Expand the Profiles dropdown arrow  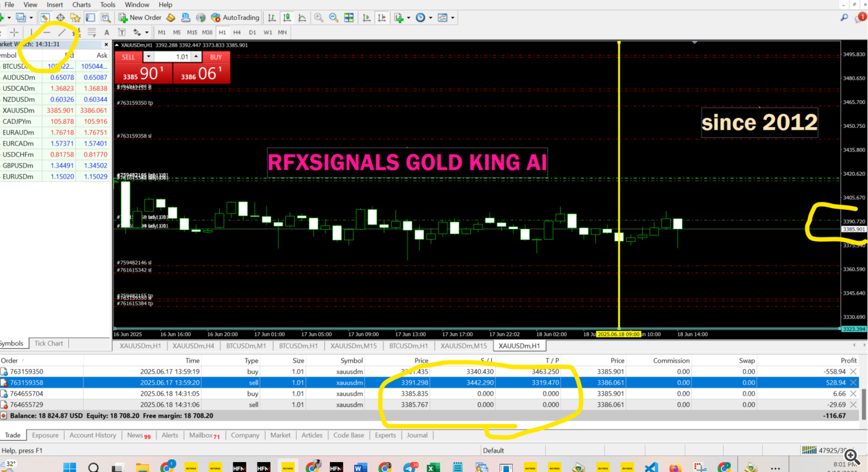coord(31,18)
